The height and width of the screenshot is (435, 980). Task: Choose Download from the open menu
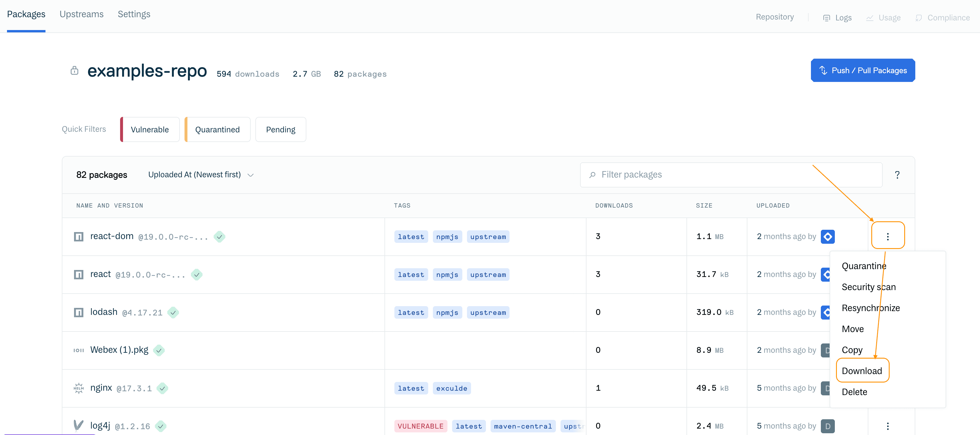click(862, 370)
